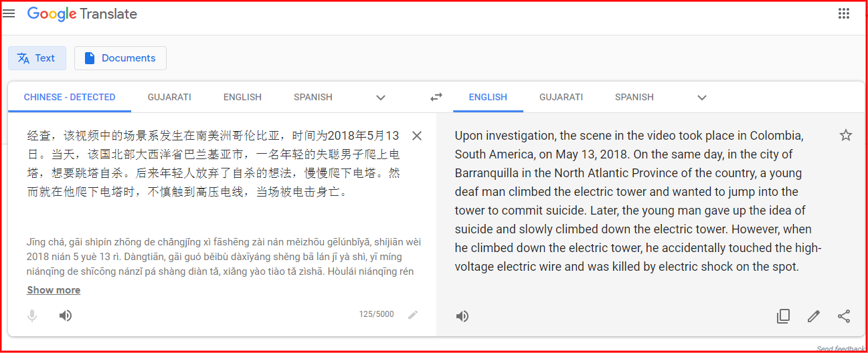Save the translation with the star
The width and height of the screenshot is (868, 353).
point(846,136)
